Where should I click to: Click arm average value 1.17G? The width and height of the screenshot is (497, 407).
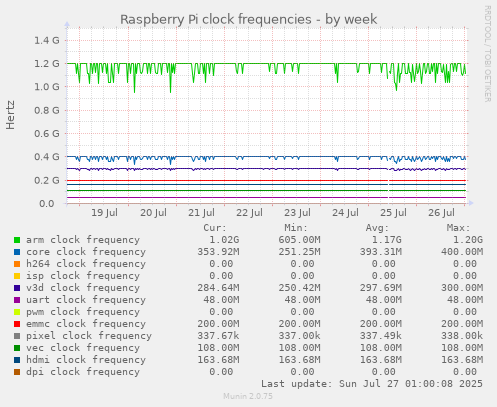click(x=387, y=240)
